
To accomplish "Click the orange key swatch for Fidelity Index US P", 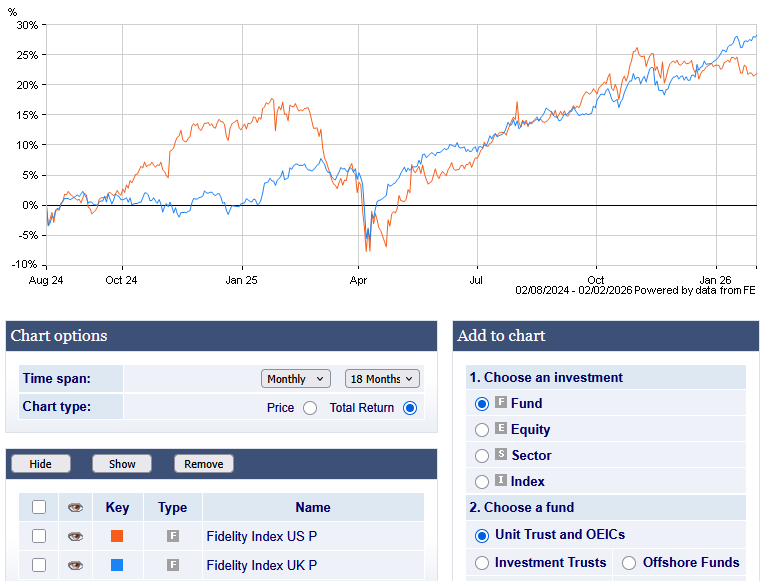I will (x=117, y=536).
